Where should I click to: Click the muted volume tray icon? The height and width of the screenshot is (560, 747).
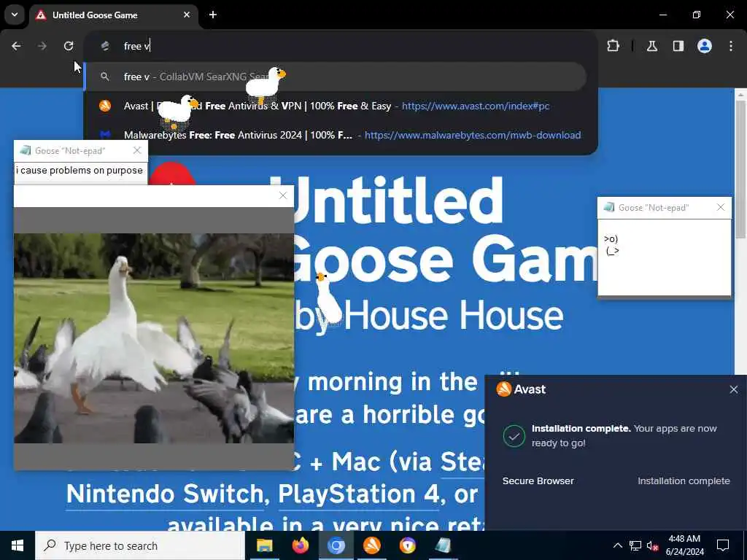click(x=653, y=546)
